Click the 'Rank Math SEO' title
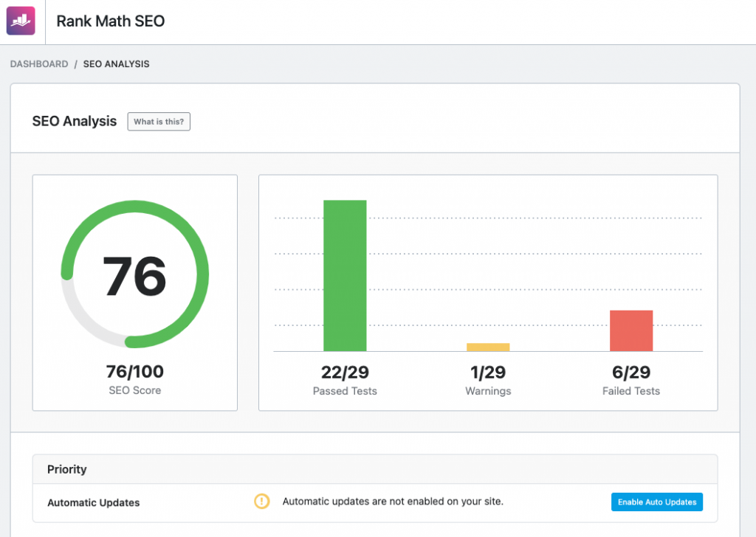Viewport: 756px width, 537px height. pos(111,21)
